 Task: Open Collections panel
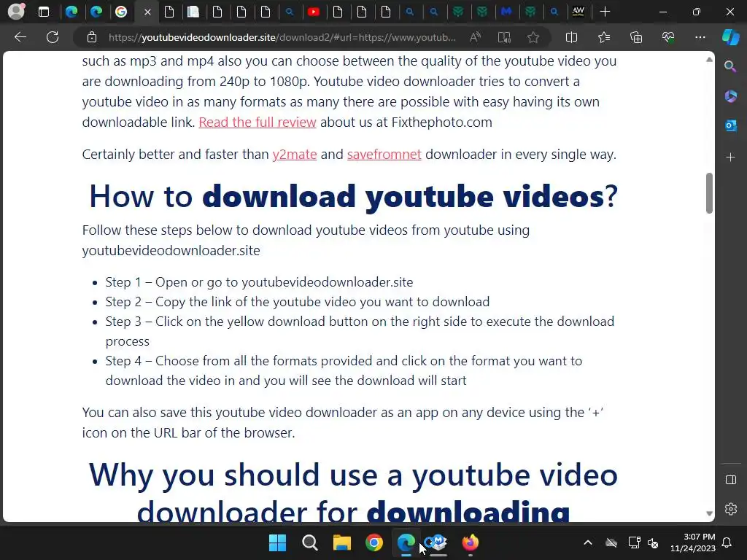pyautogui.click(x=636, y=37)
